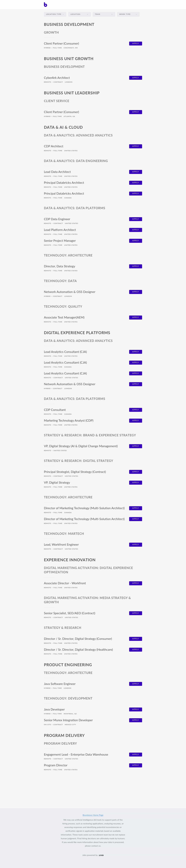
Task: Click the Lever logo in the footer
Action: 101,855
